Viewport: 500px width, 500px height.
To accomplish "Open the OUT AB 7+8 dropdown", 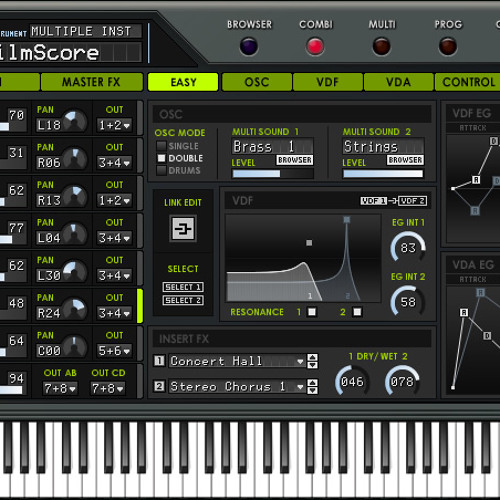I will click(60, 389).
